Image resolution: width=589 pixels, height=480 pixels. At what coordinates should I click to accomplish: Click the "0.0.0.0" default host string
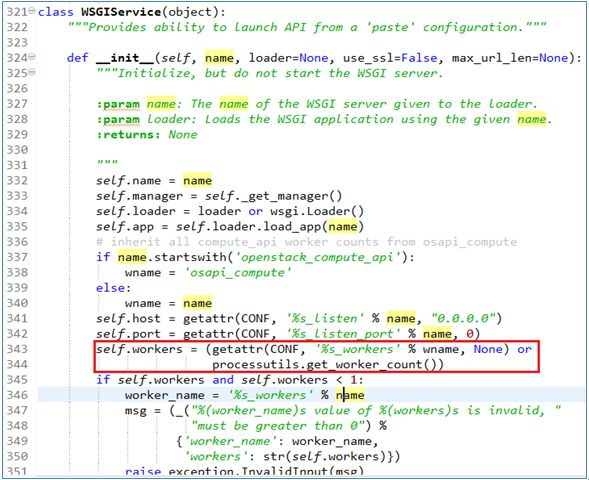pyautogui.click(x=463, y=318)
